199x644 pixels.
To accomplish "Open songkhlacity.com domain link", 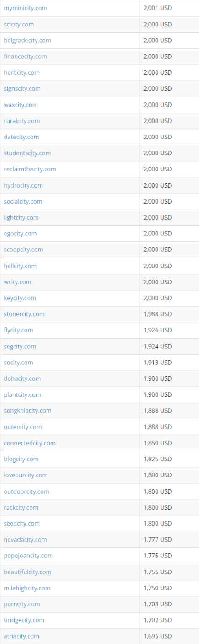I will click(28, 411).
